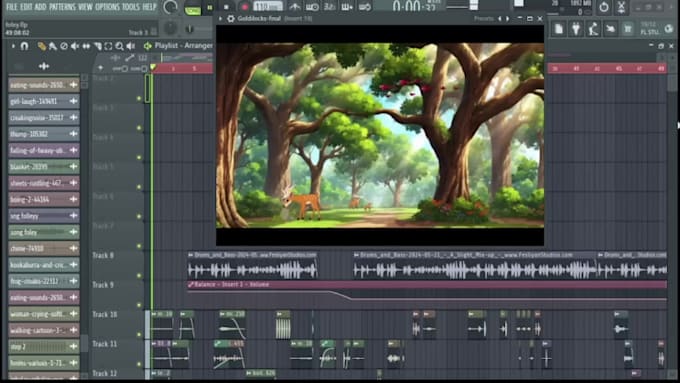Open the PATTERNS menu
The width and height of the screenshot is (680, 383).
pos(62,7)
